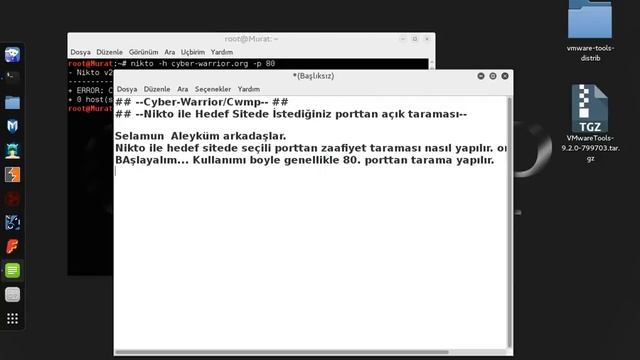Launch the terminal from the dock
Image resolution: width=640 pixels, height=360 pixels.
click(x=12, y=77)
